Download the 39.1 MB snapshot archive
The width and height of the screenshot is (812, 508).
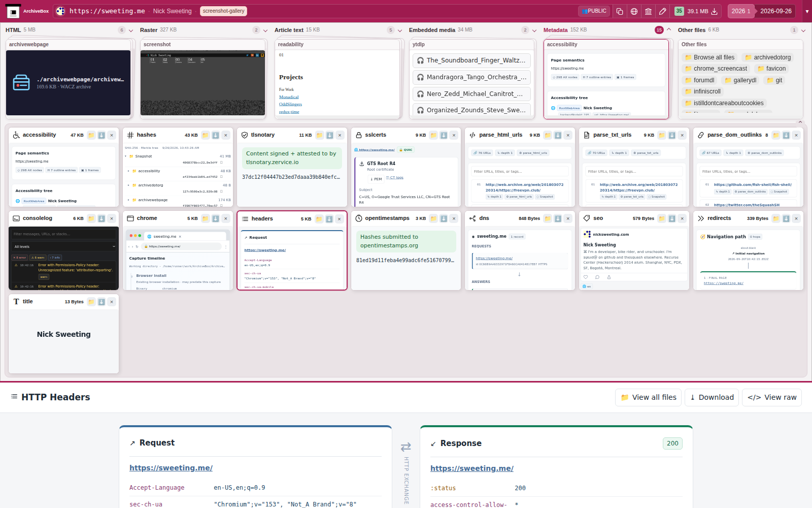pos(714,11)
